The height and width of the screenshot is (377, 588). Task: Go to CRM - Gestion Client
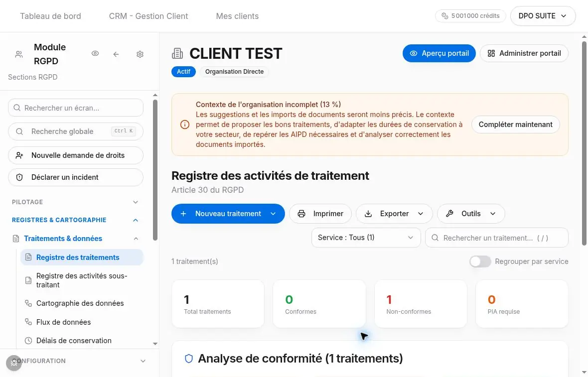pyautogui.click(x=148, y=16)
